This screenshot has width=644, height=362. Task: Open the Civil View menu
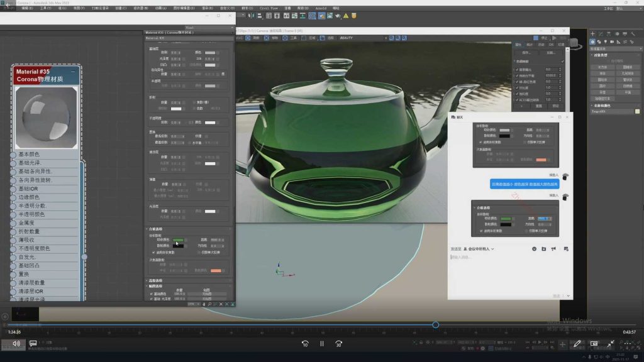pos(269,8)
